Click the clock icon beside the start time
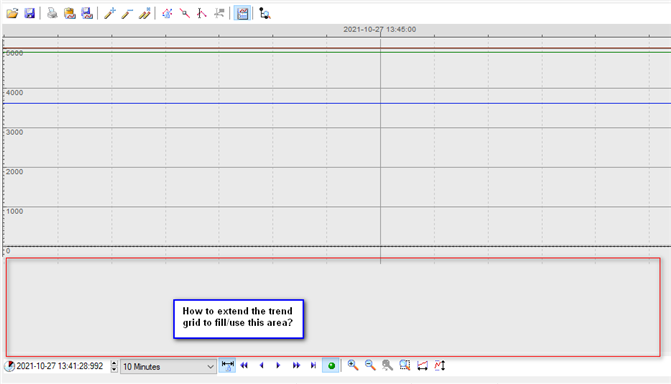This screenshot has width=671, height=384. 9,366
